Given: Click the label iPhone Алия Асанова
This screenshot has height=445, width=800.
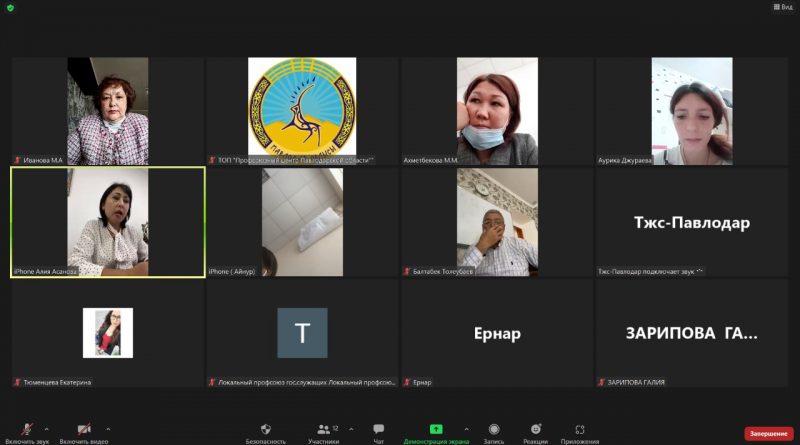Looking at the screenshot, I should 45,271.
